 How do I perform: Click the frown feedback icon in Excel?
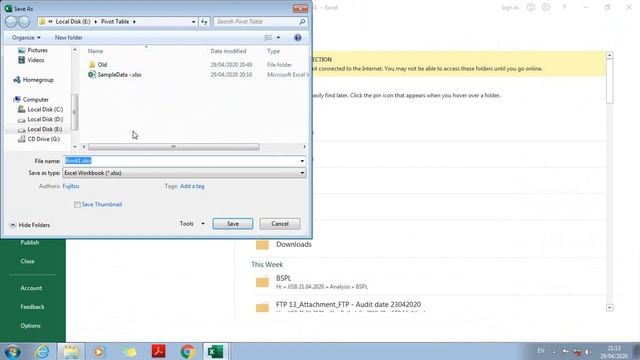click(546, 7)
